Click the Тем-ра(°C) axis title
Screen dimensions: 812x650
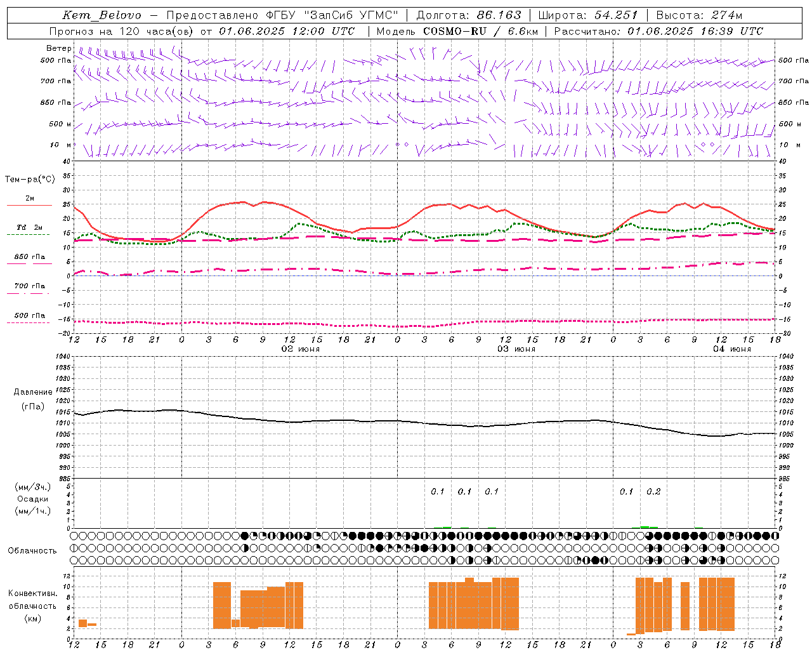[x=30, y=180]
